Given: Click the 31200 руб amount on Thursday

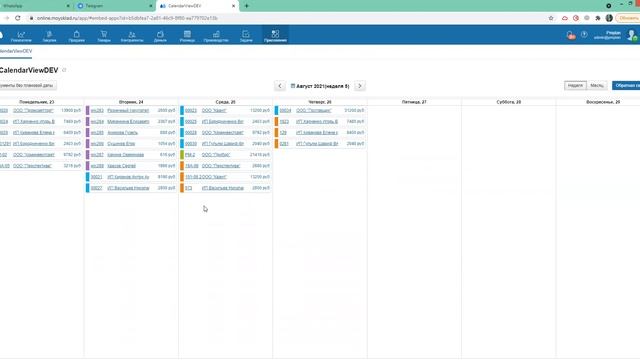Looking at the screenshot, I should (x=354, y=111).
